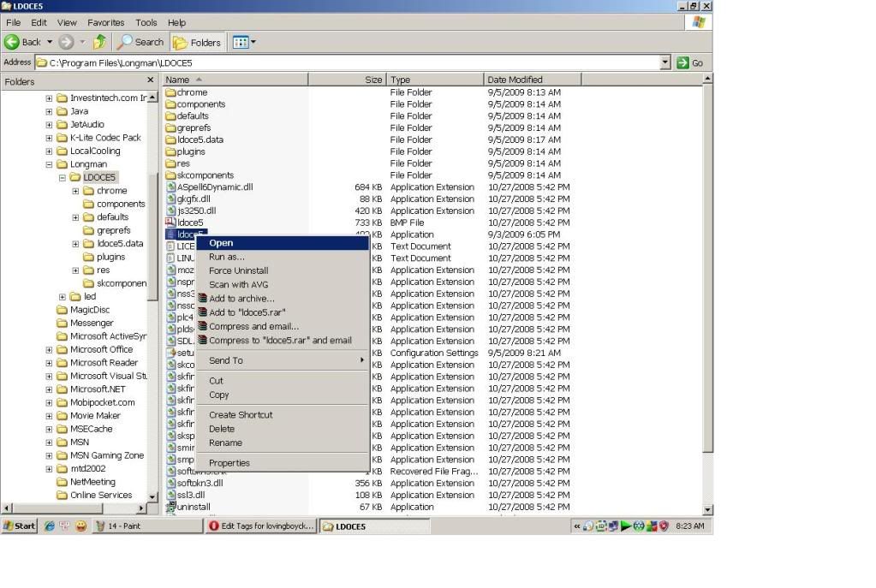Screen dimensions: 876x588
Task: Switch to 14 - Paint taskbar button
Action: click(x=147, y=526)
